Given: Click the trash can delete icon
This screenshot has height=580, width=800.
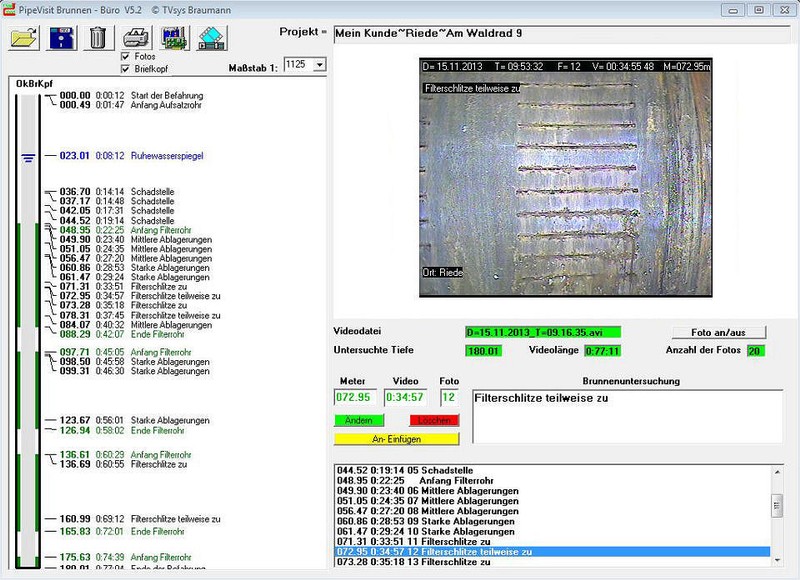Looking at the screenshot, I should (97, 38).
